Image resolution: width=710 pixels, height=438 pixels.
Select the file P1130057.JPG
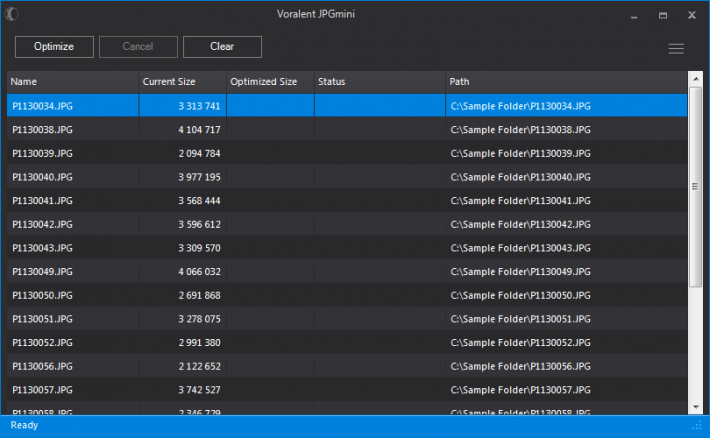42,390
